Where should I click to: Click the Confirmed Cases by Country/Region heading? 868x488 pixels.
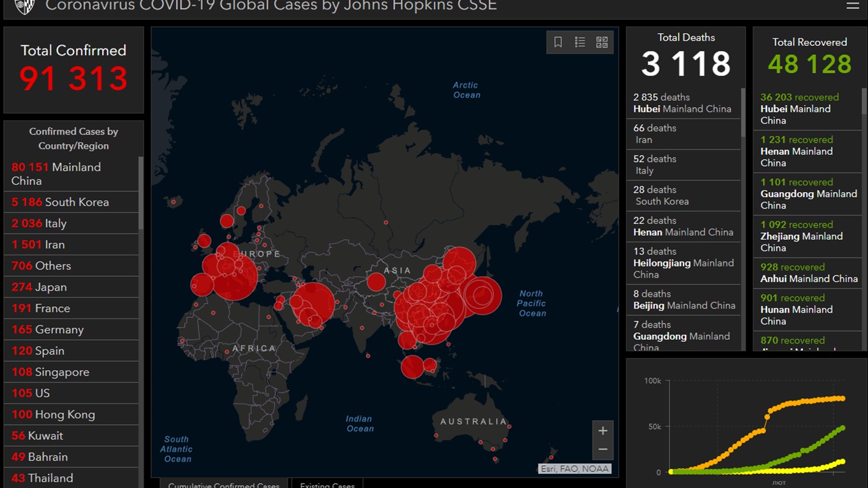pyautogui.click(x=73, y=138)
